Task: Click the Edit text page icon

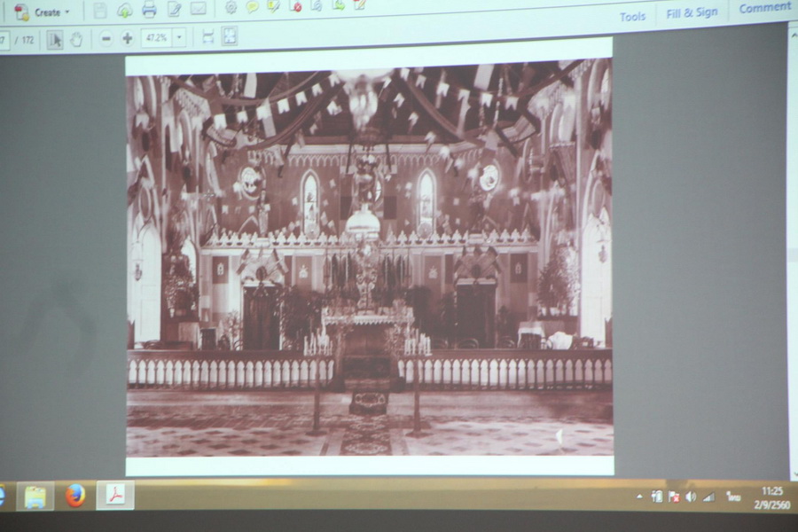Action: click(174, 9)
